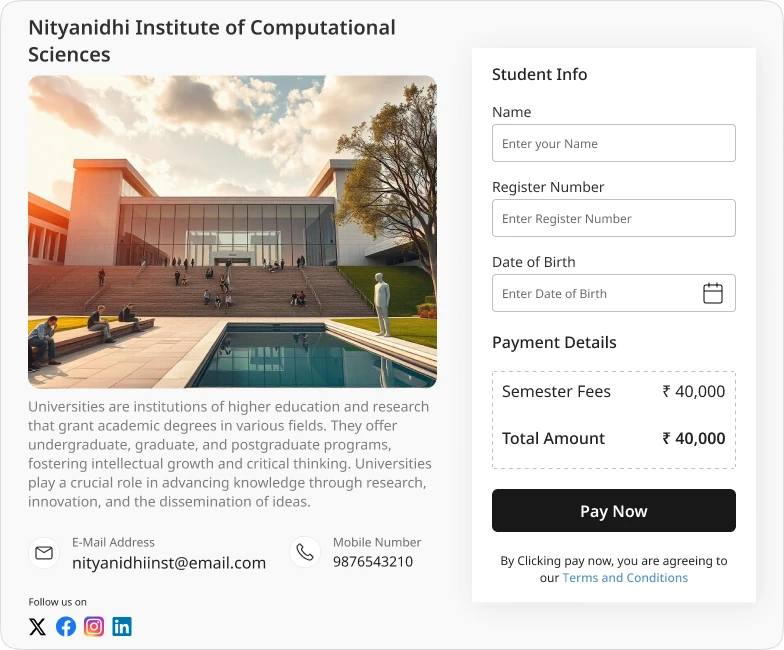Click the nityanidhiinst@email.com address

click(169, 563)
